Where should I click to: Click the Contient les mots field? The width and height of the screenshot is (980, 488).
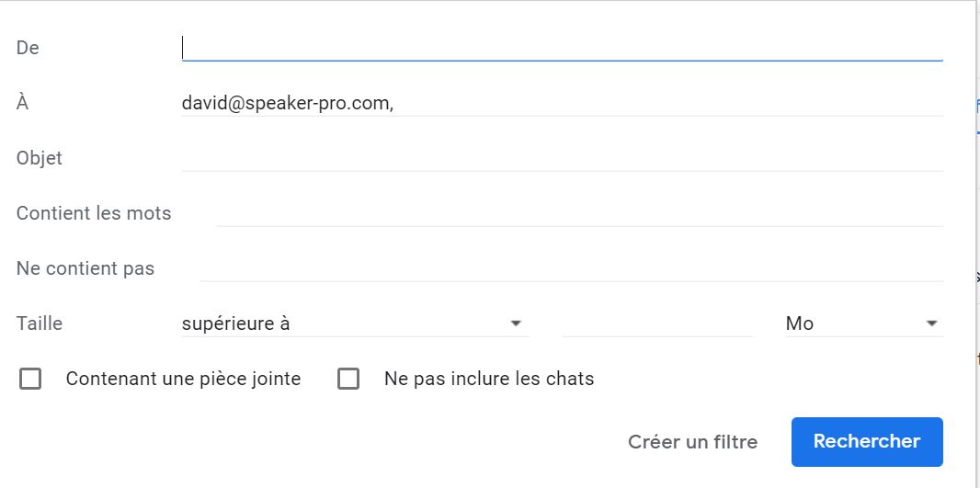coord(579,213)
